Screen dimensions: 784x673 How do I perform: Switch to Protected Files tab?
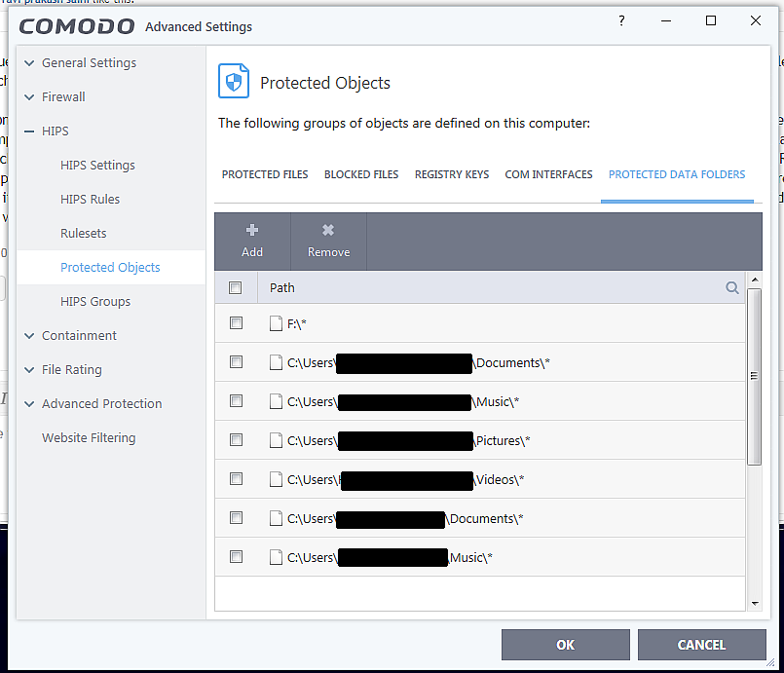click(x=265, y=174)
